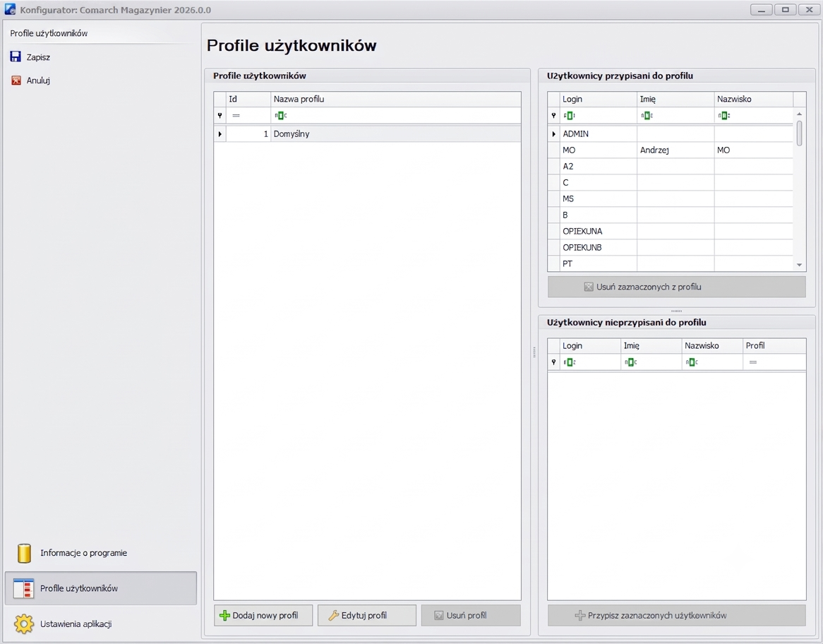Select the OPIEKUNA user row
The height and width of the screenshot is (644, 823).
(671, 232)
